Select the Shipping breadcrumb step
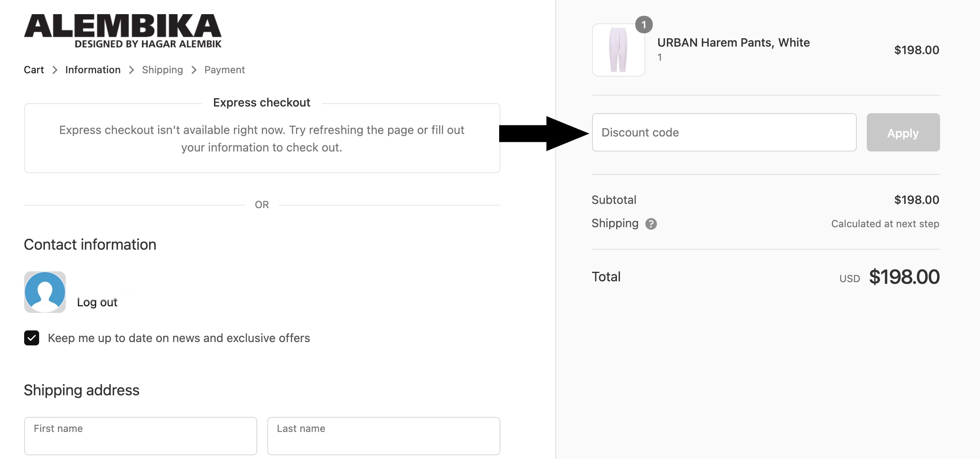Viewport: 980px width, 459px height. (162, 70)
